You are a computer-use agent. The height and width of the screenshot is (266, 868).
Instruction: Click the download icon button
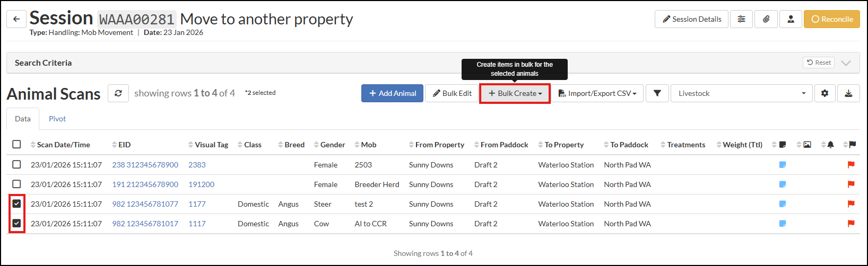848,93
